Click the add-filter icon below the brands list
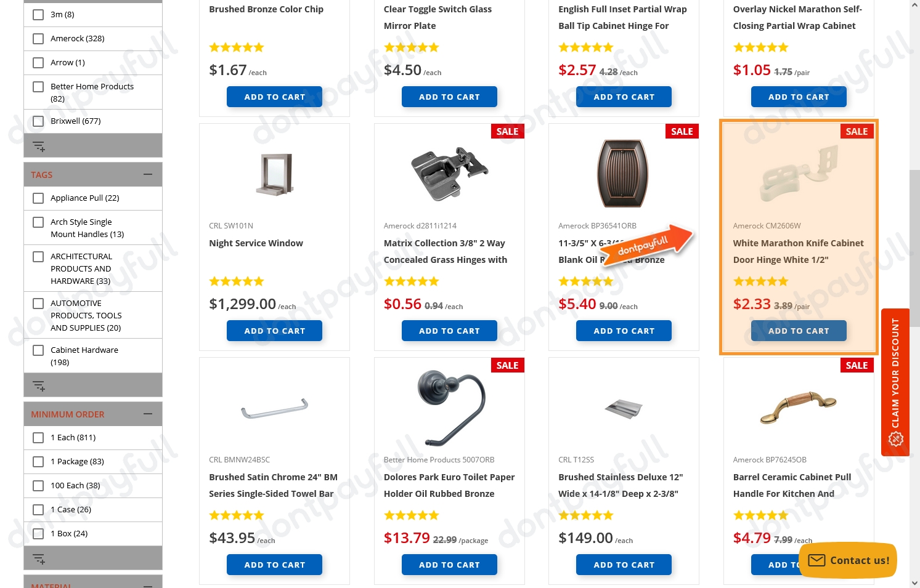 coord(39,146)
